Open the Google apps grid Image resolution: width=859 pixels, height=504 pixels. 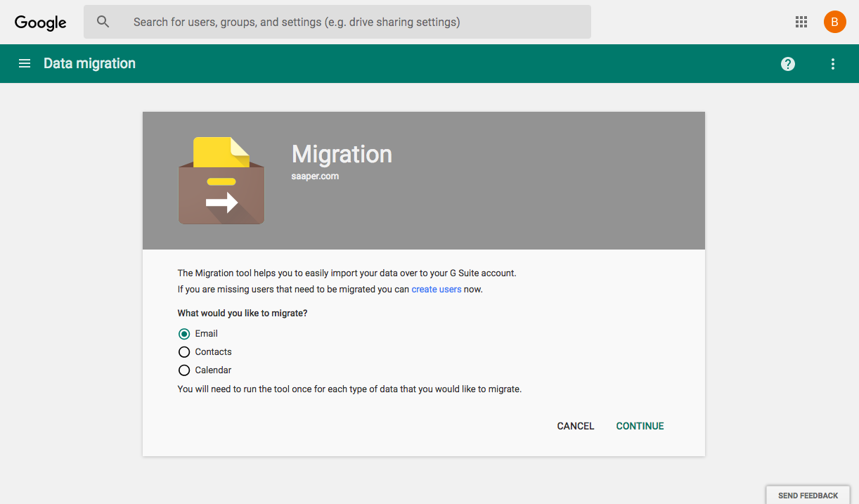pyautogui.click(x=801, y=22)
